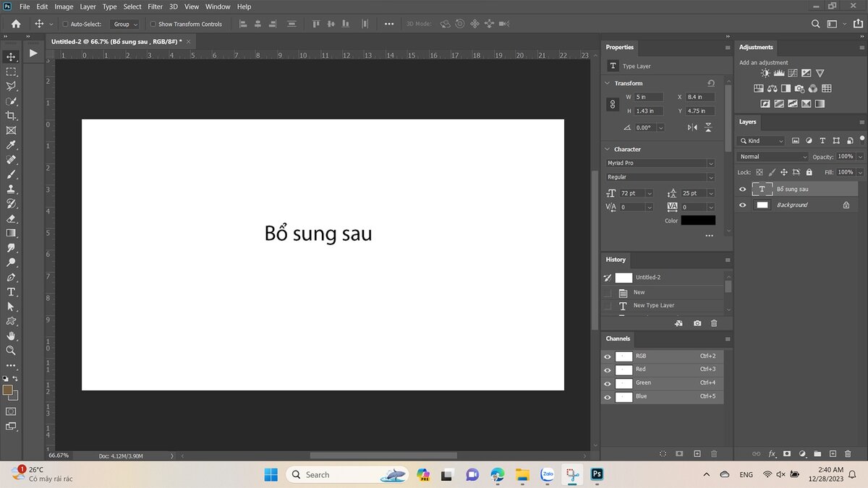Toggle visibility of Green channel
Screen dimensions: 868x488
(608, 383)
